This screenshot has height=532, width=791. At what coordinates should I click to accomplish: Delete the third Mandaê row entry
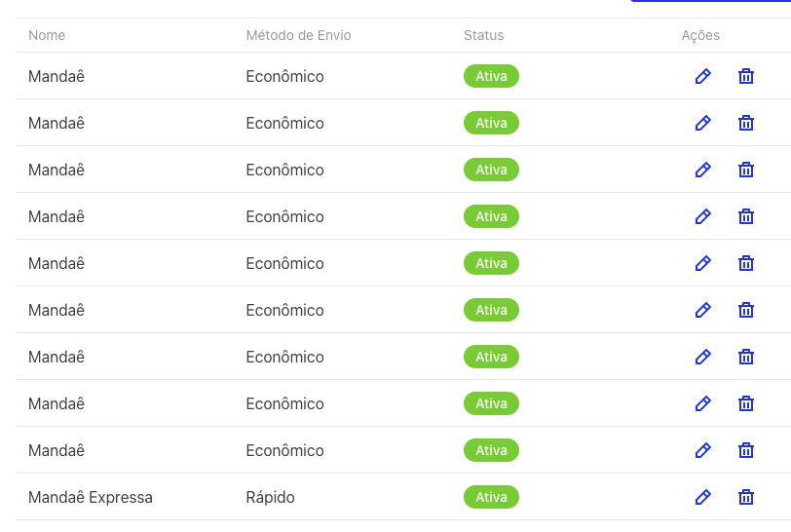[x=746, y=170]
